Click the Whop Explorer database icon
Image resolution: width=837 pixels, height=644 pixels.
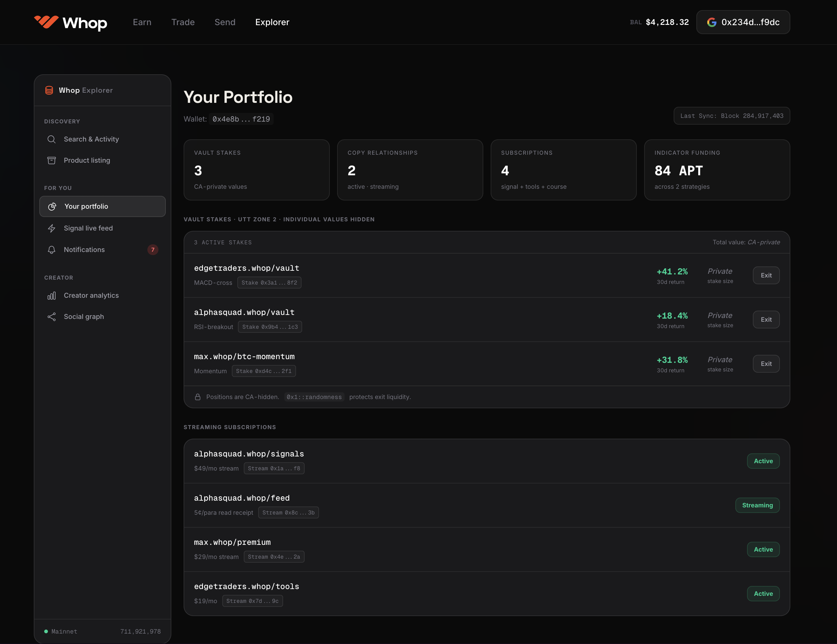coord(49,91)
